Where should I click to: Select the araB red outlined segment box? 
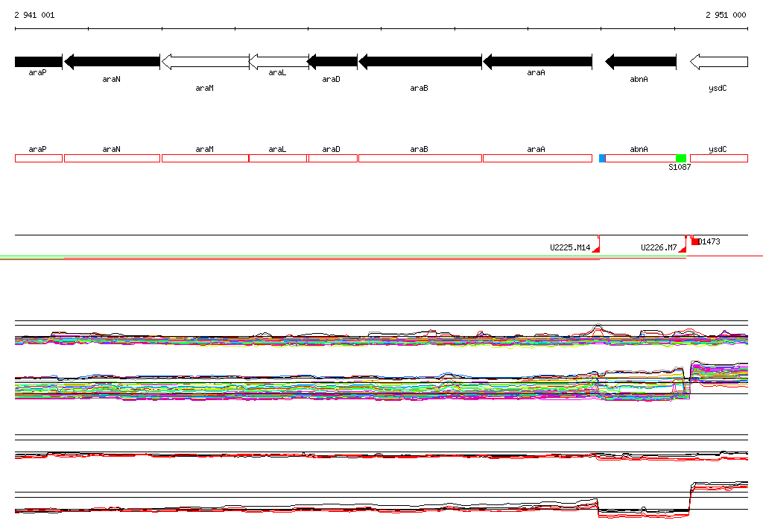420,158
